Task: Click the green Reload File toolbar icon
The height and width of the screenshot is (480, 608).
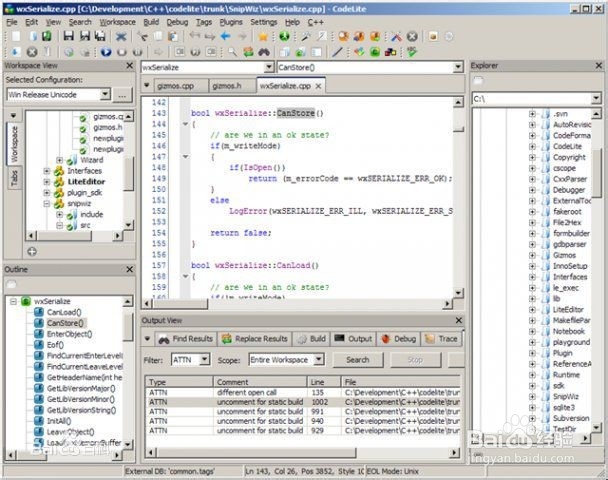Action: pos(47,36)
